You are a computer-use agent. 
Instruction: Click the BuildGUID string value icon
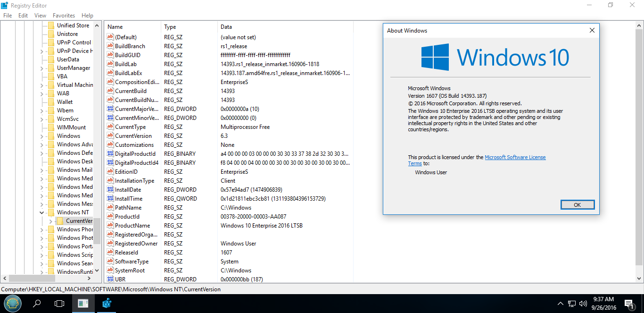[110, 55]
